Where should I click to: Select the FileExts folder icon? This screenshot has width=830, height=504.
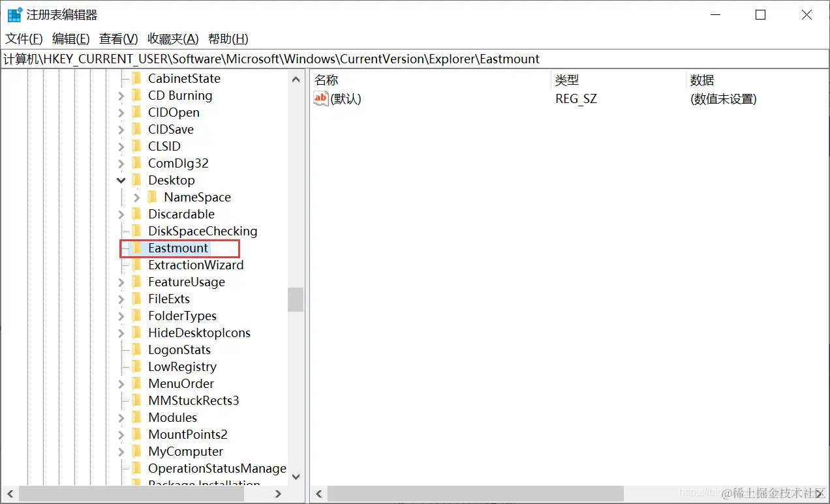click(136, 299)
